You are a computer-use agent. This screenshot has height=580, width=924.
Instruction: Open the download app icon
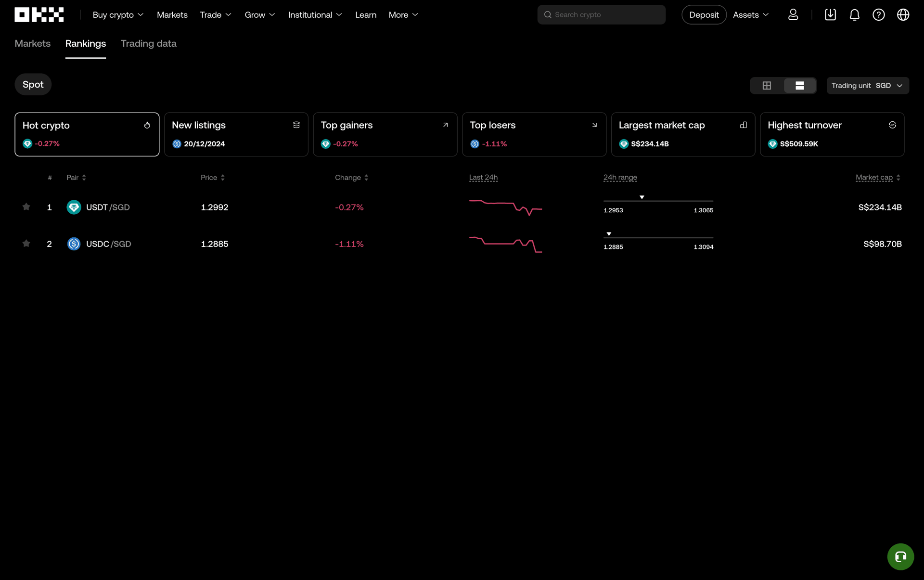(830, 15)
